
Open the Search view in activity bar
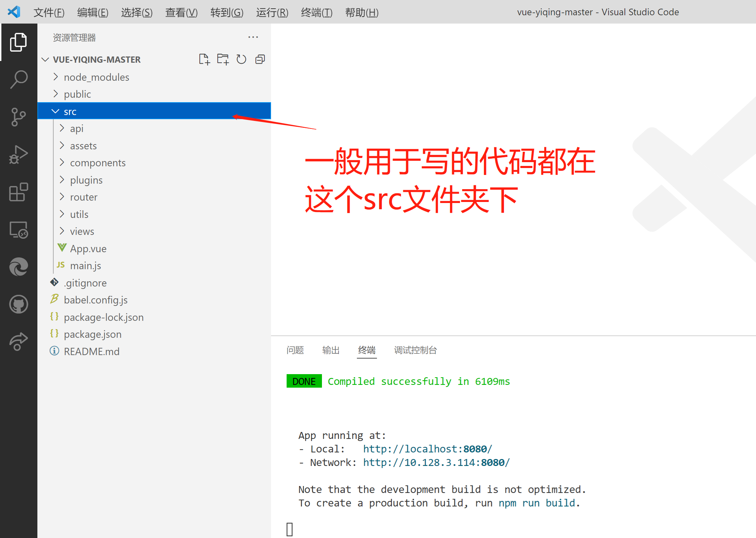19,79
